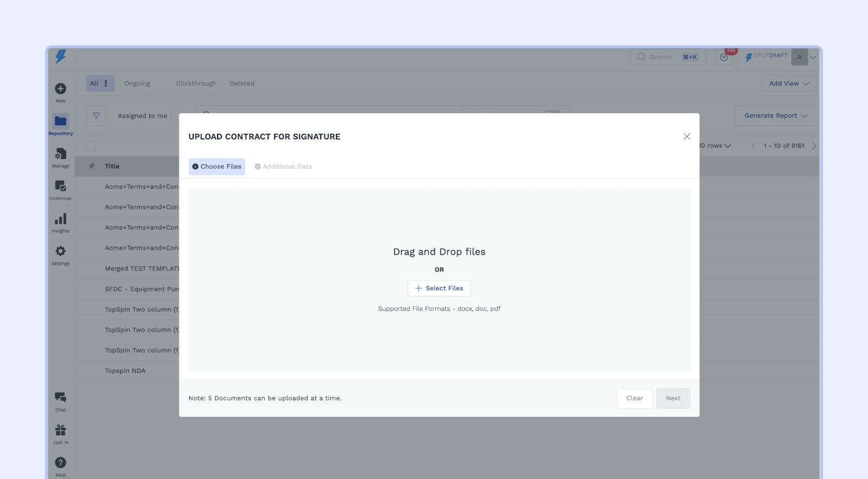868x479 pixels.
Task: Expand the Generate Report dropdown
Action: [776, 116]
